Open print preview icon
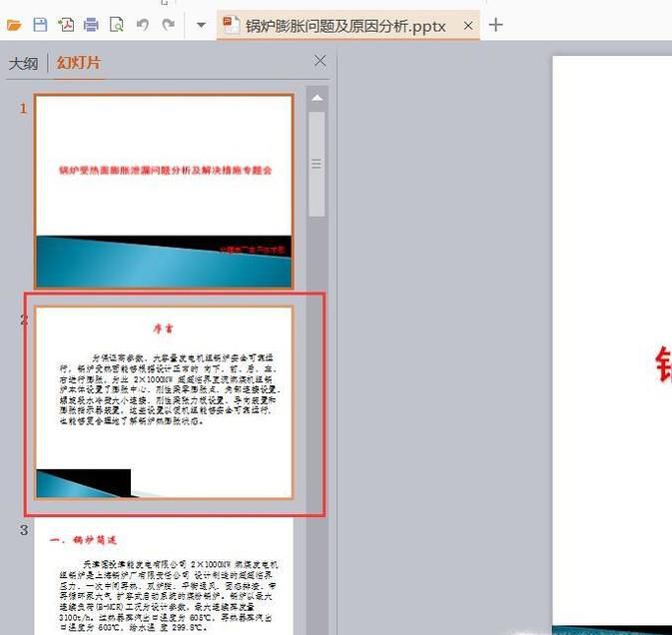This screenshot has height=635, width=672. (116, 25)
